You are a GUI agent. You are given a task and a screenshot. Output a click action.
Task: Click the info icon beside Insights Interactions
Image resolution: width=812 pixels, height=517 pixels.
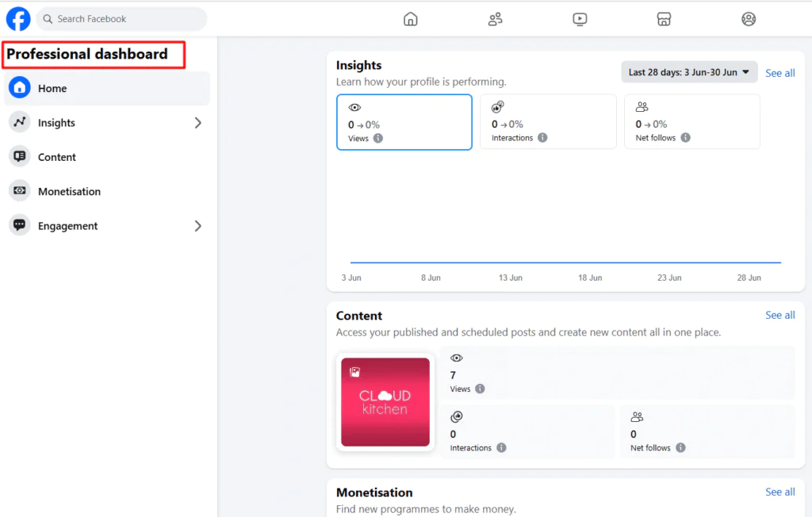pyautogui.click(x=542, y=138)
